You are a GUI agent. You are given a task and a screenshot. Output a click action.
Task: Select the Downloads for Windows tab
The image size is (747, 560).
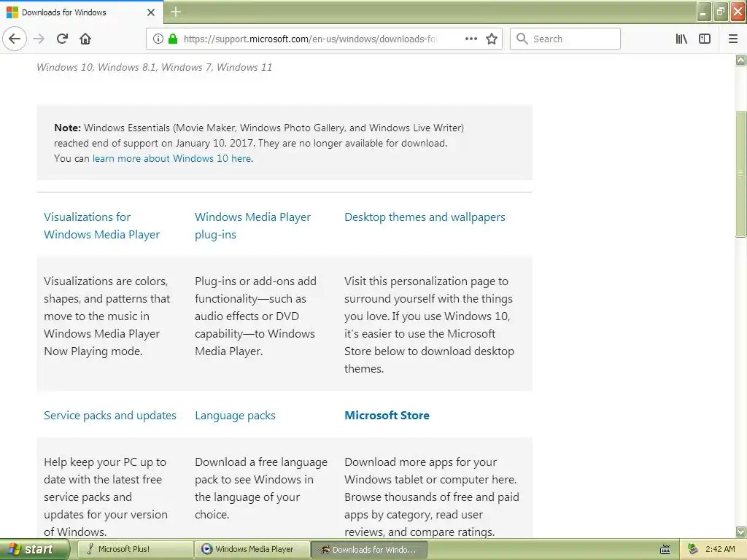click(x=81, y=12)
